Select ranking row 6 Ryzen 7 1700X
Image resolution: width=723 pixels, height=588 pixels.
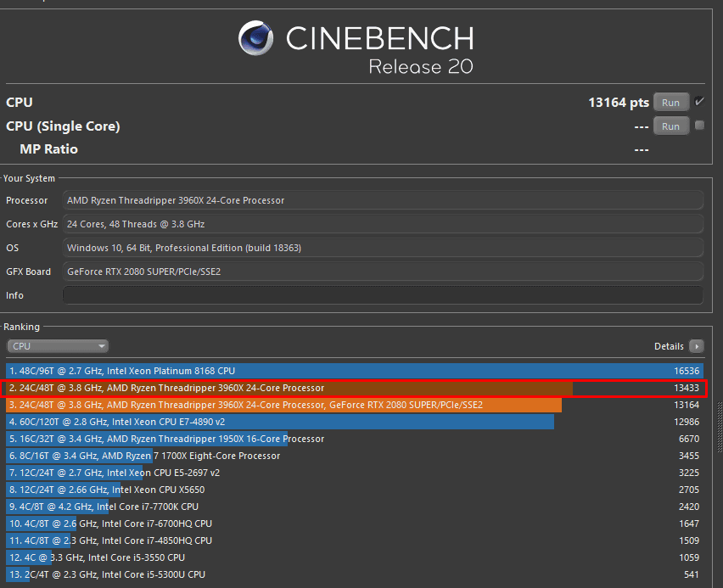pos(355,456)
